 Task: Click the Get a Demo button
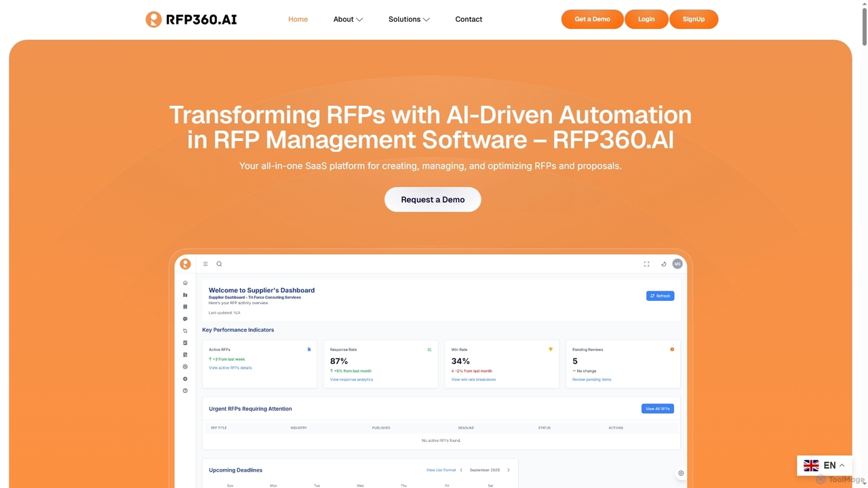point(593,19)
